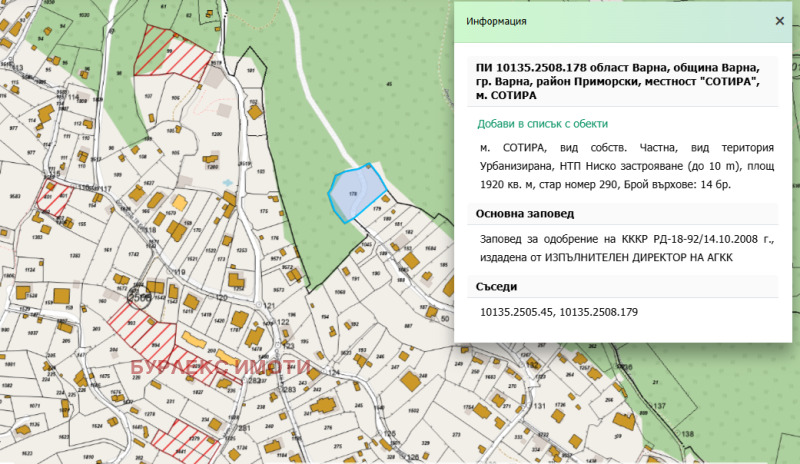Select large parcel 9683 on the map
Screen dimensions: 800x464
pos(15,196)
